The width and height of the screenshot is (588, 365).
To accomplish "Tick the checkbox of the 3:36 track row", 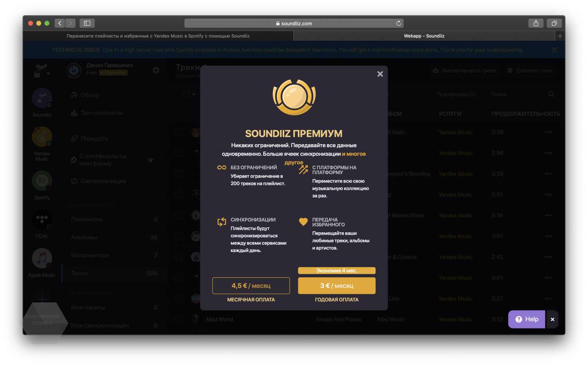I will tap(179, 132).
